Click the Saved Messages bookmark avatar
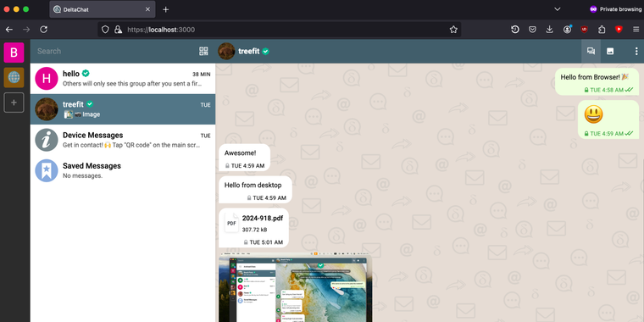Viewport: 644px width, 322px height. point(47,170)
